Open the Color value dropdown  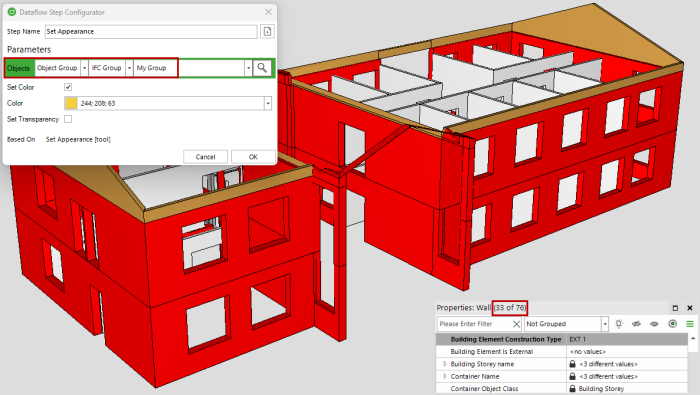tap(267, 104)
